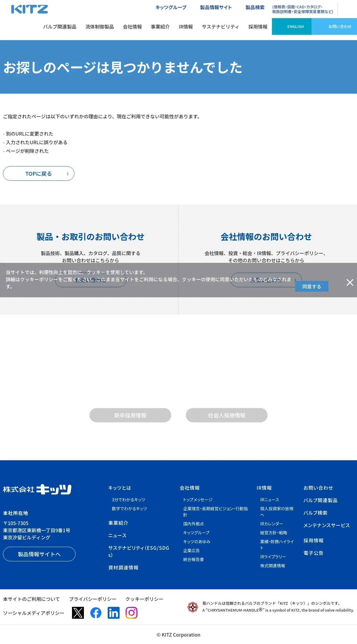
Task: Open footer ニュース link
Action: 117,535
